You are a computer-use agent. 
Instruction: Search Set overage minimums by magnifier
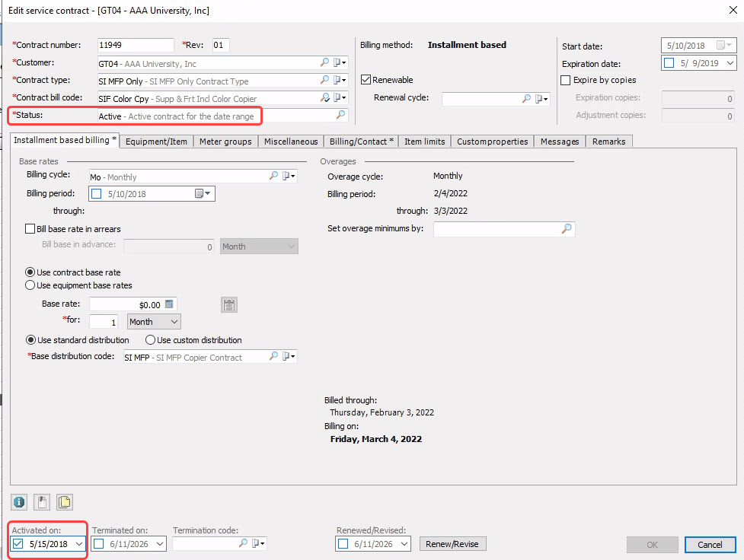[567, 228]
